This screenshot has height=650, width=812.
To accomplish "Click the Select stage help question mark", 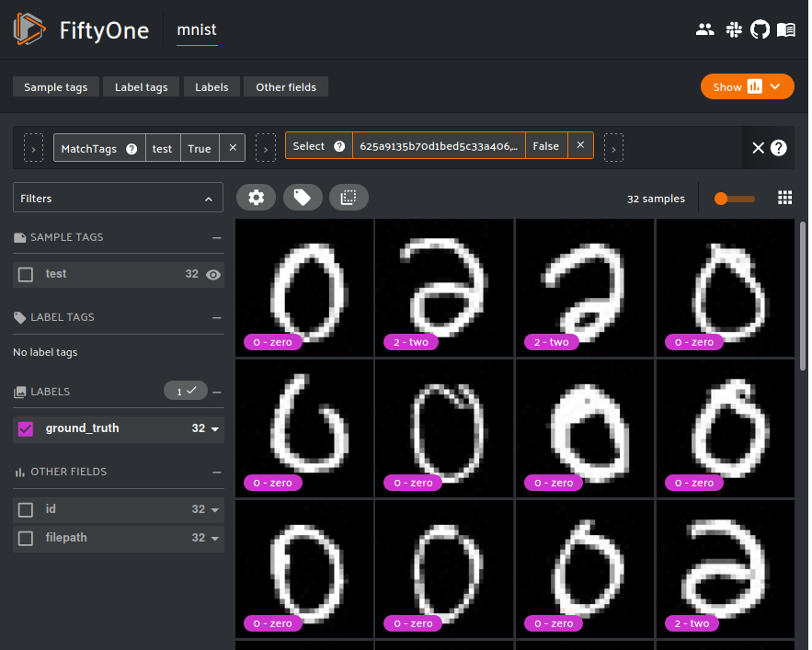I will (x=339, y=146).
